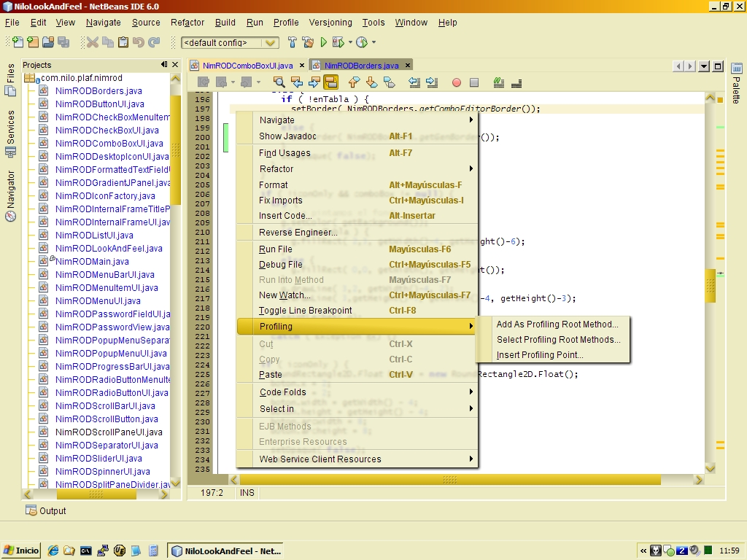
Task: Choose Insert Profiling Point from the submenu
Action: click(x=540, y=356)
